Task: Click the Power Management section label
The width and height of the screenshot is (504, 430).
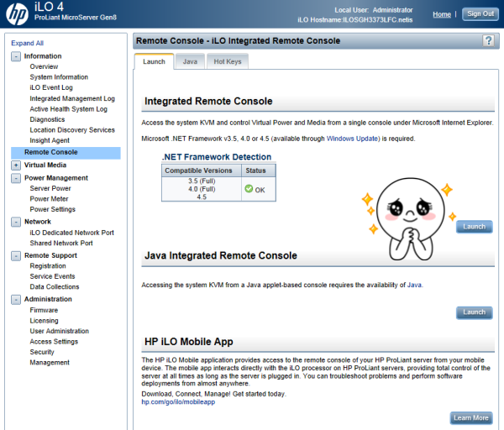Action: pos(56,178)
